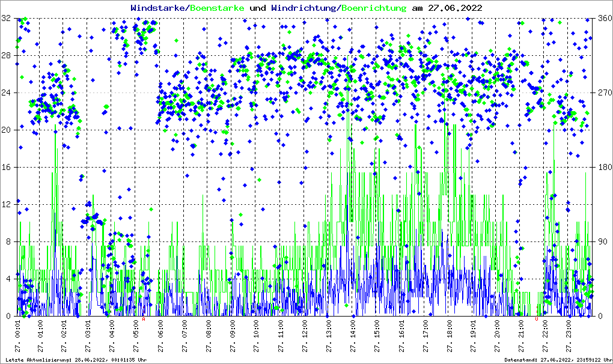
Task: Click 'Boenrichtung' in the chart title
Action: point(374,8)
